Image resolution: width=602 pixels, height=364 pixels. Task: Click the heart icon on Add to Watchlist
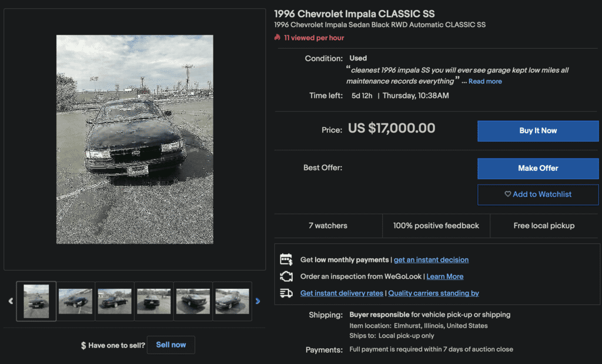pyautogui.click(x=508, y=194)
